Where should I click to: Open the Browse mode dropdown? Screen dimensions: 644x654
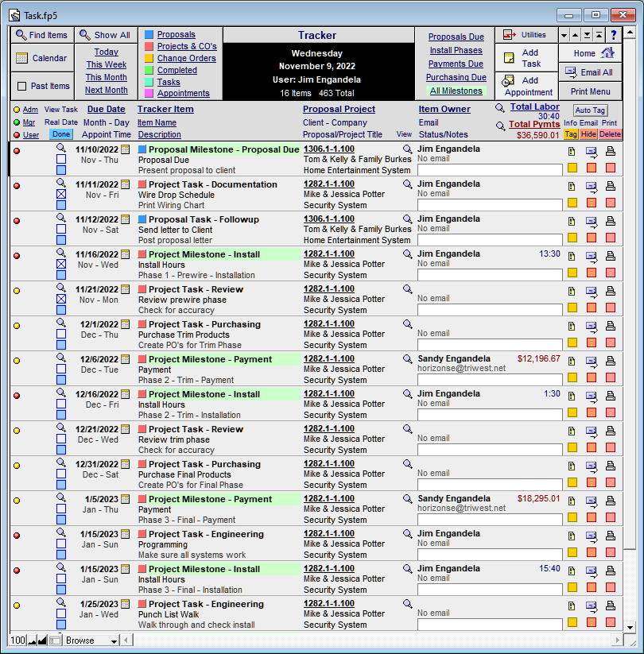tap(91, 640)
